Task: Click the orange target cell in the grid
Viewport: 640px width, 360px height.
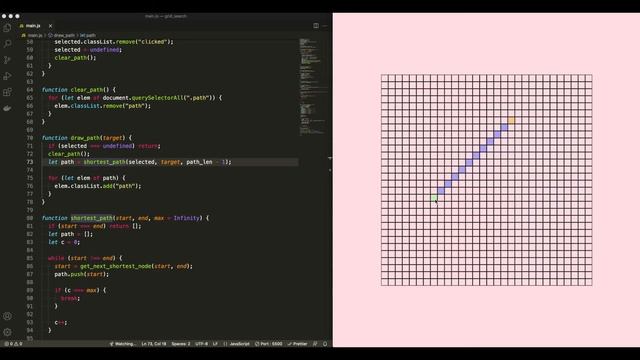Action: coord(511,120)
